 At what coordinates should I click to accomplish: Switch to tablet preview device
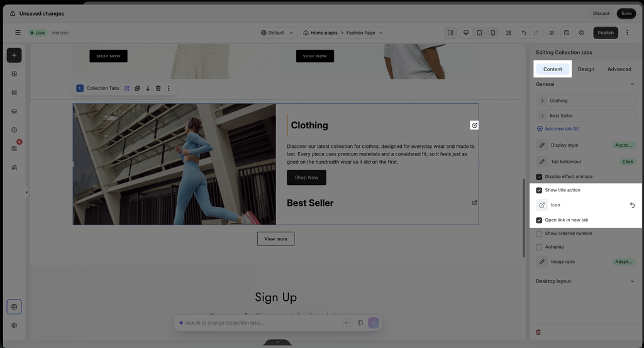point(479,33)
